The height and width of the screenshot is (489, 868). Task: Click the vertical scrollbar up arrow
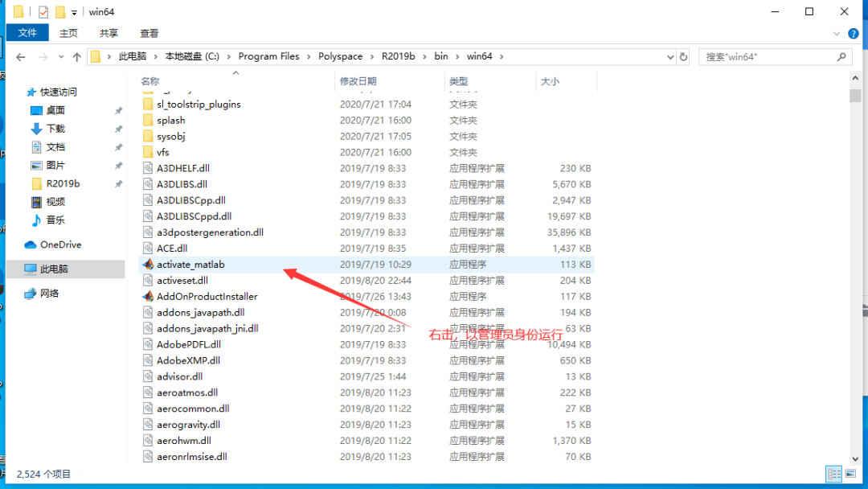coord(855,79)
